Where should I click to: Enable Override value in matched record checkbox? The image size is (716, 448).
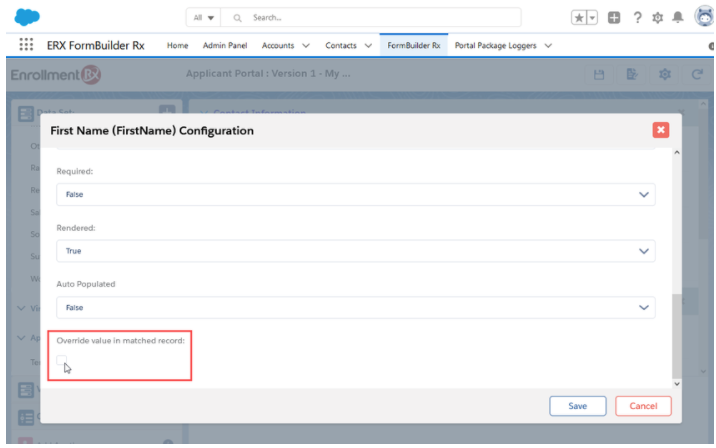tap(62, 361)
